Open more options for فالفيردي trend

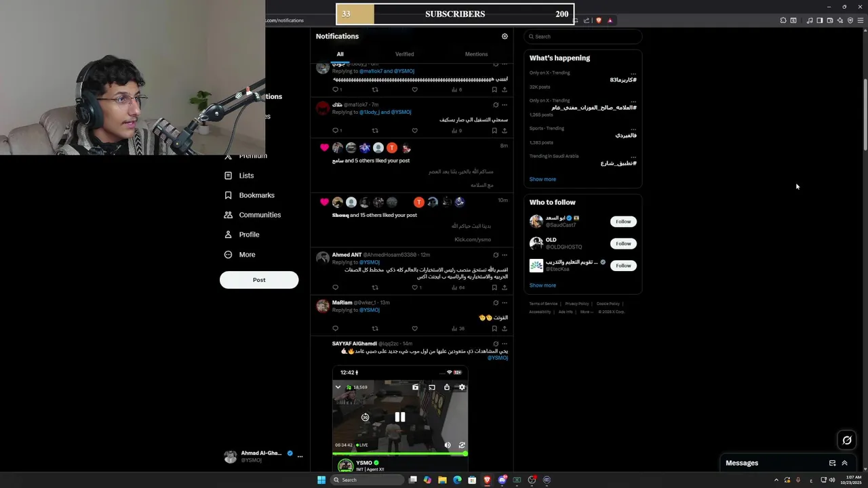tap(633, 129)
